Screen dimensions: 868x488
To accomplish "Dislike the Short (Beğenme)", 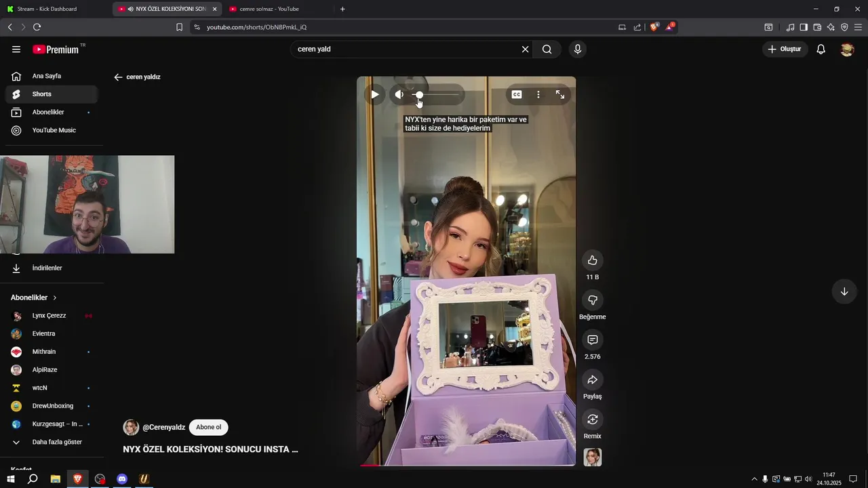I will 593,300.
